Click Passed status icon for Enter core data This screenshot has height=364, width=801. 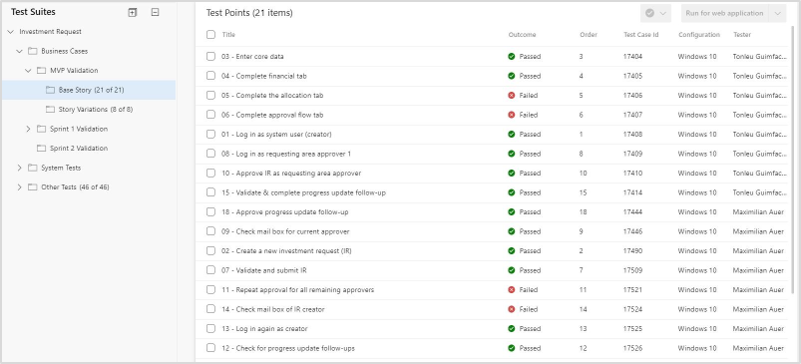[x=511, y=56]
